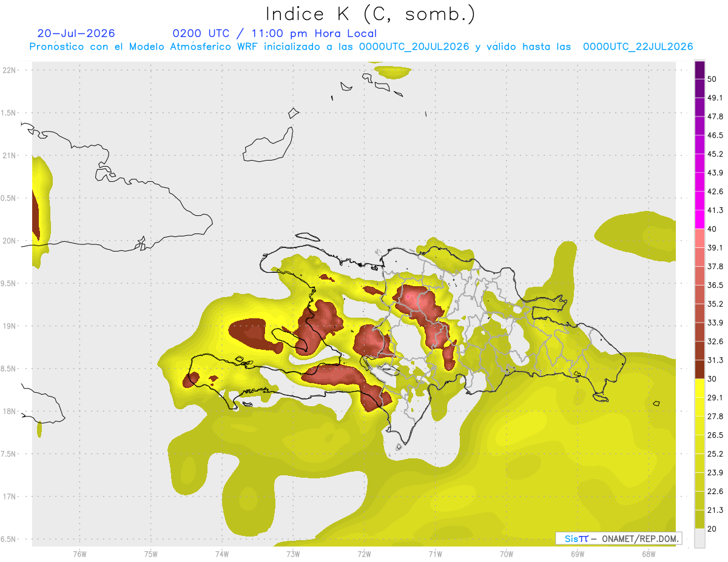Image resolution: width=728 pixels, height=562 pixels.
Task: Pick the magenta swatch between 40 and 41.3
Action: [x=699, y=219]
